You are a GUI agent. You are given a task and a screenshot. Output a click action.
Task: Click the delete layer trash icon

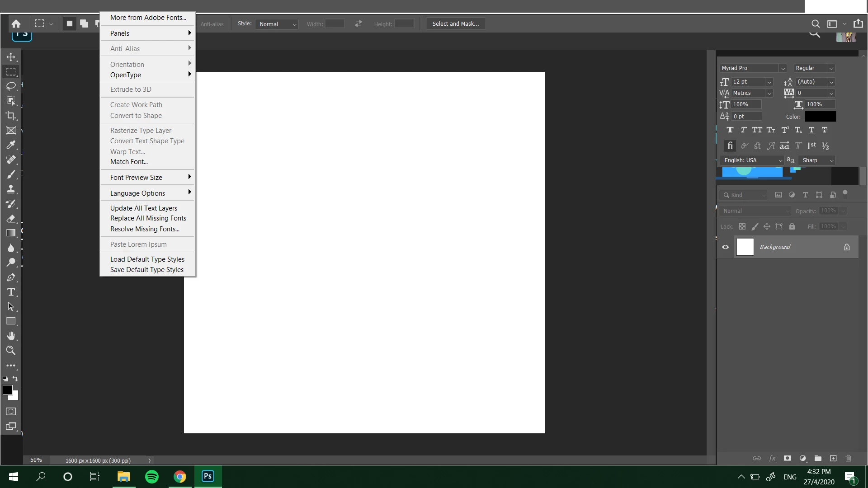tap(848, 458)
